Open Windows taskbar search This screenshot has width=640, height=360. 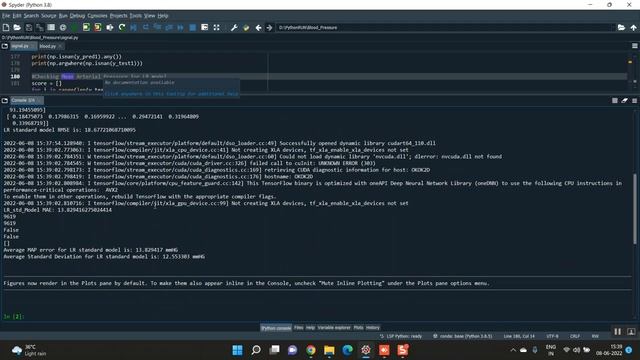coord(256,350)
